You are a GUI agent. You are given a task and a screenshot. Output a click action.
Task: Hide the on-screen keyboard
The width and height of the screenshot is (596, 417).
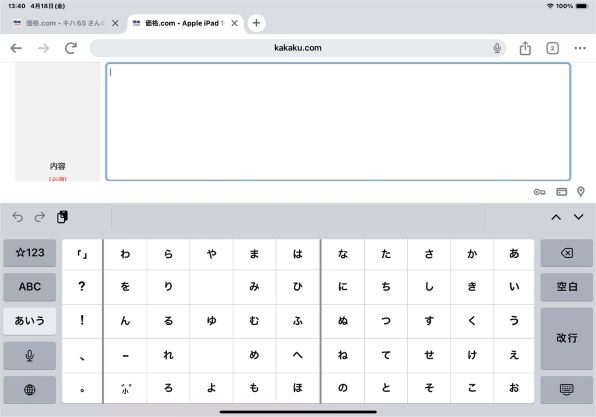pos(566,390)
